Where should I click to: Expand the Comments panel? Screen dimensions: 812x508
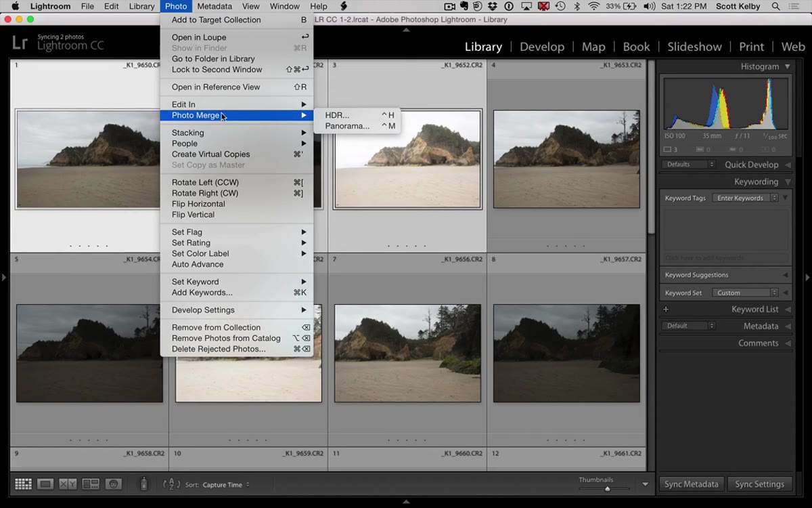[787, 343]
